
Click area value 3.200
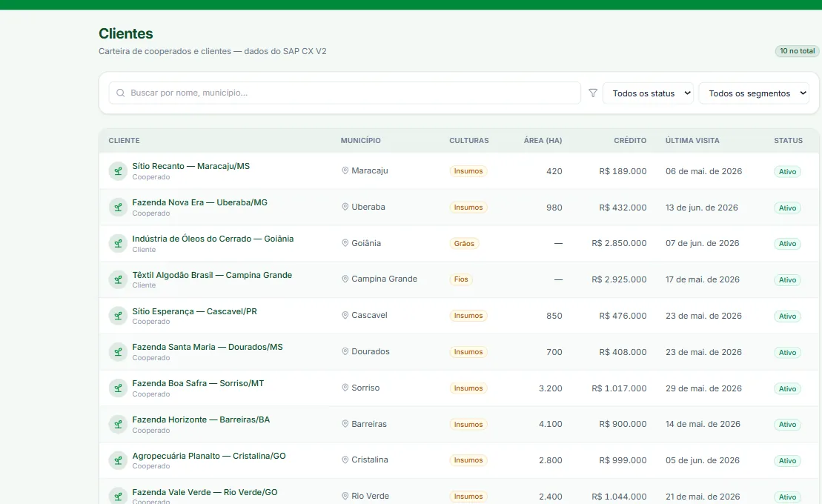coord(551,388)
